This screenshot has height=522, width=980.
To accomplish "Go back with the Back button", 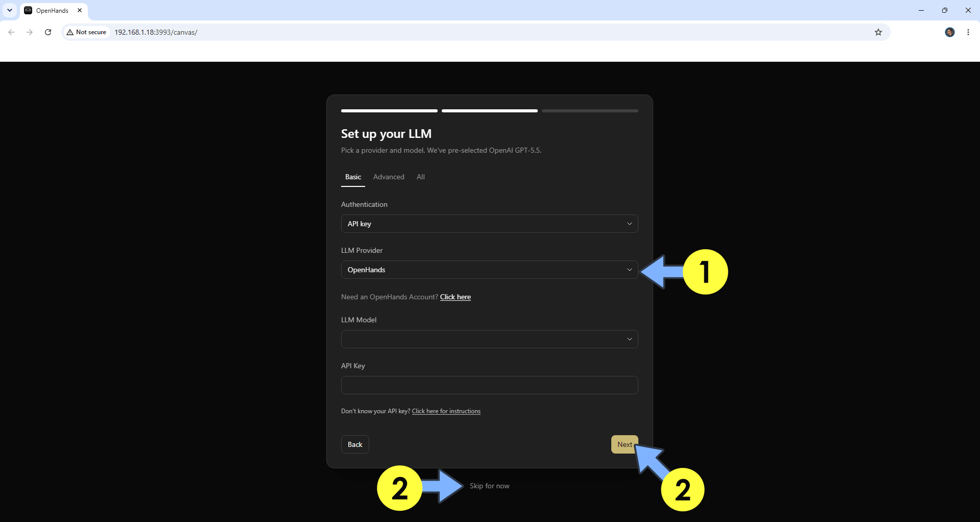I will 355,444.
